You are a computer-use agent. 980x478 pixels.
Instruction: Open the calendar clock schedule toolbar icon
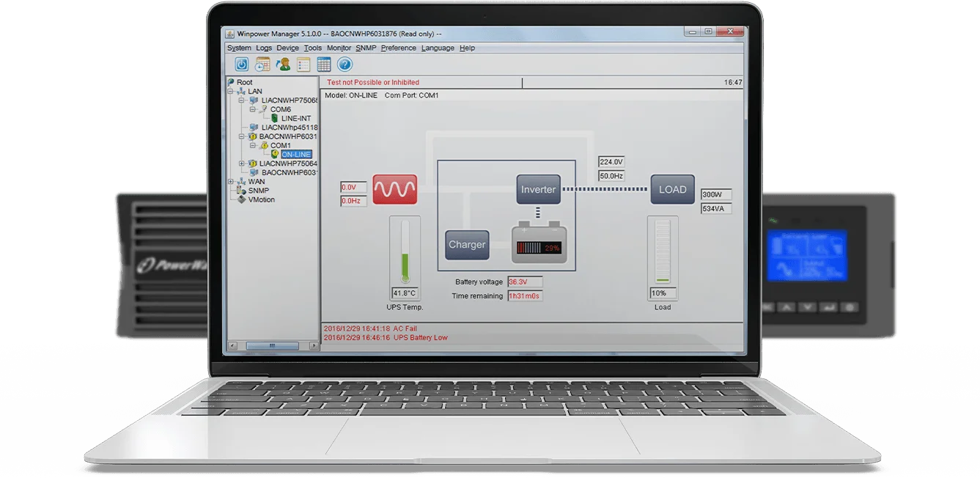pos(262,65)
